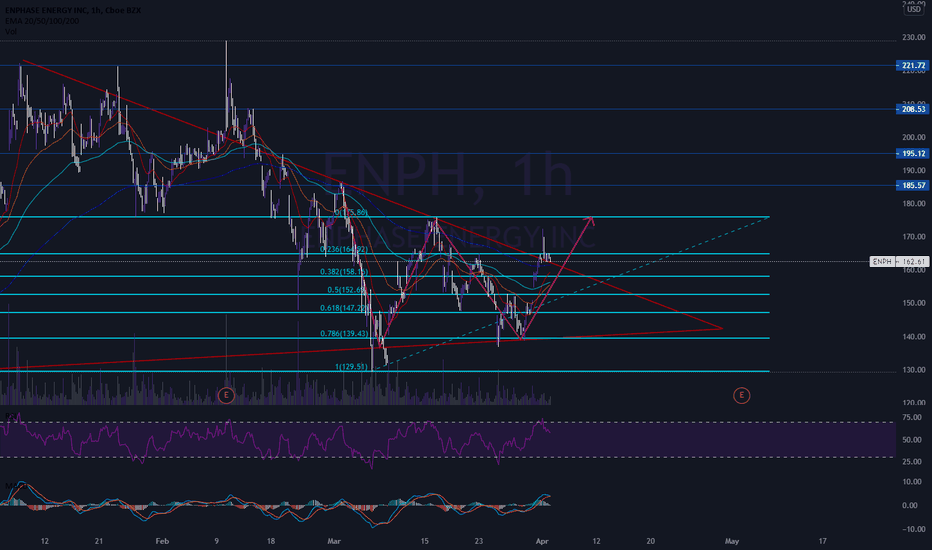Screen dimensions: 932x550
Task: Click the 10.00 MACD scale value
Action: click(x=912, y=482)
